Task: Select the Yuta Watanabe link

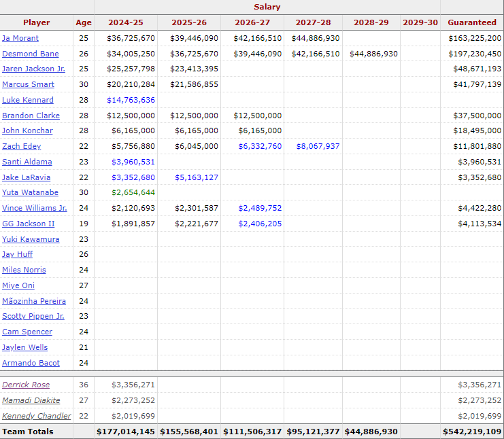Action: [30, 192]
